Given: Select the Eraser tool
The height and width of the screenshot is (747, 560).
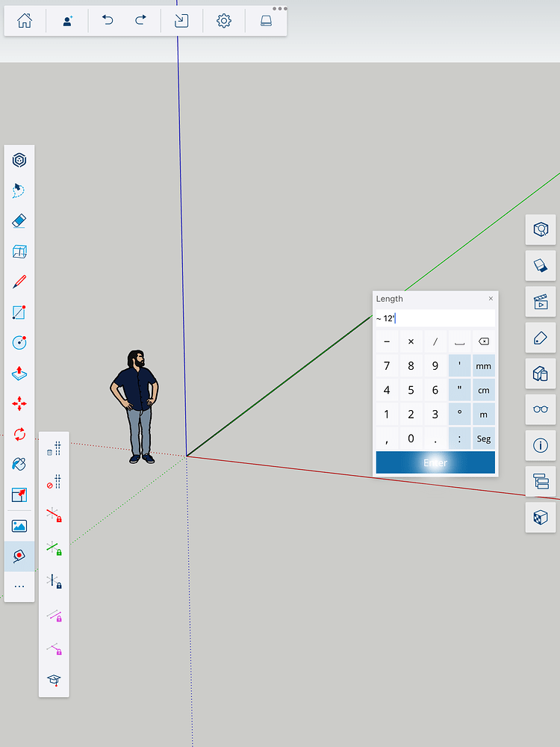Looking at the screenshot, I should point(19,221).
